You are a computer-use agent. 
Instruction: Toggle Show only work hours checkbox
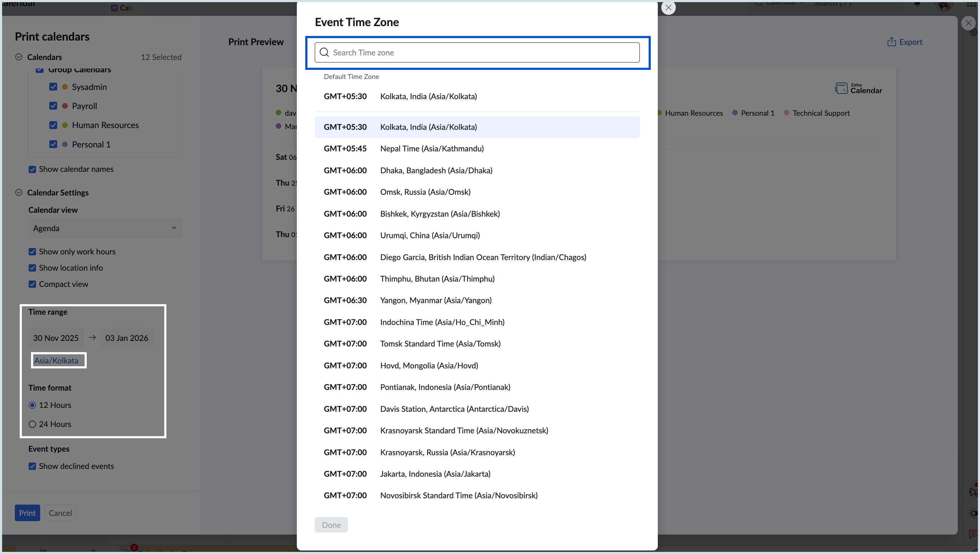[x=32, y=252]
